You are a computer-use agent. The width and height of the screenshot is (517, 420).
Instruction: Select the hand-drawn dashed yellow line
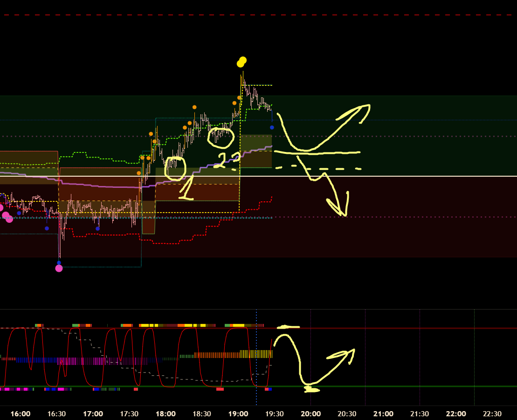click(x=317, y=168)
